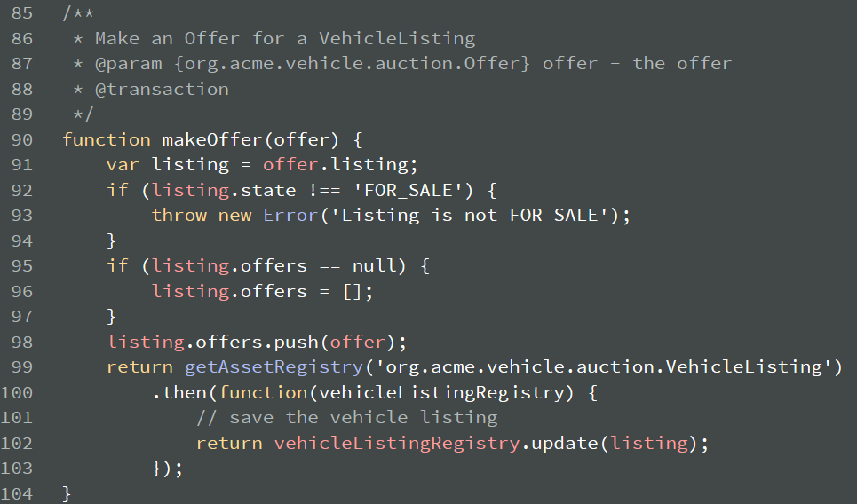Place cursor on the 'FOR_SALE' string
This screenshot has width=857, height=504.
point(408,191)
